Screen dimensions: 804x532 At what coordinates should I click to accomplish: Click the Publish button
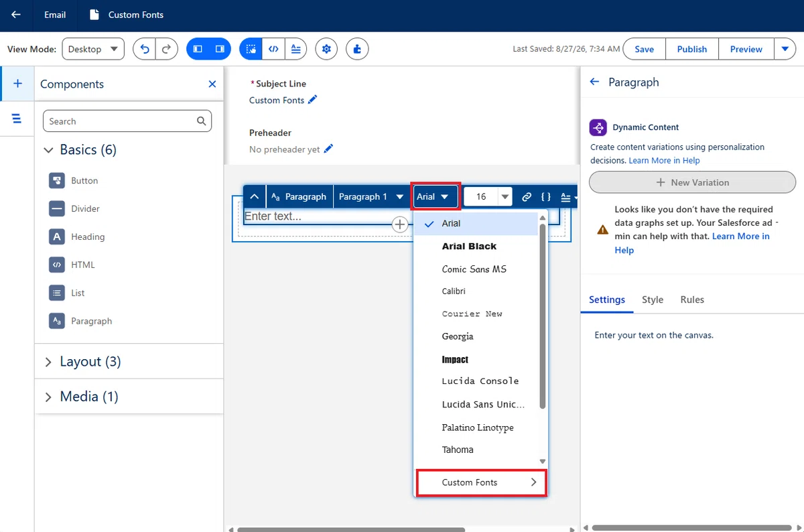pyautogui.click(x=692, y=49)
